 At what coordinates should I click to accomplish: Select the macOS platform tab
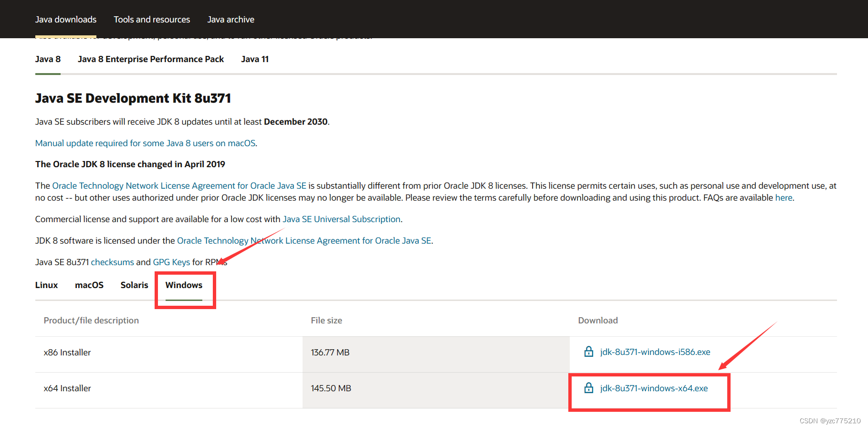click(x=89, y=285)
